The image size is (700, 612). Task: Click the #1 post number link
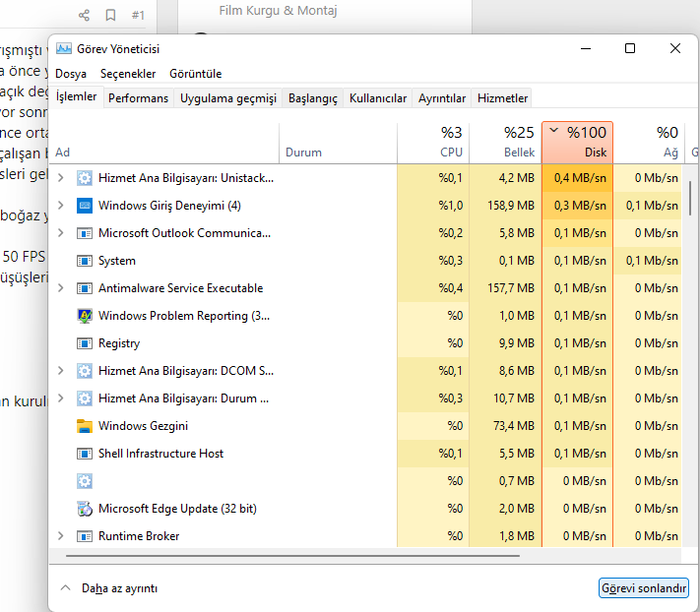pyautogui.click(x=138, y=16)
